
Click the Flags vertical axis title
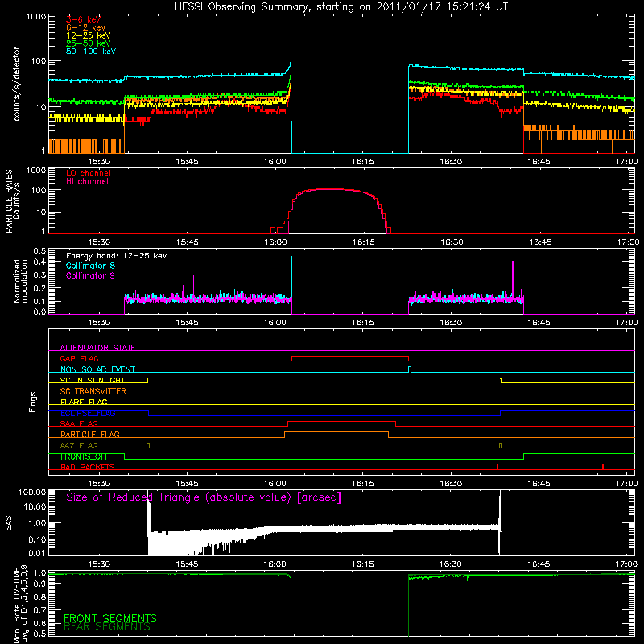(x=33, y=402)
